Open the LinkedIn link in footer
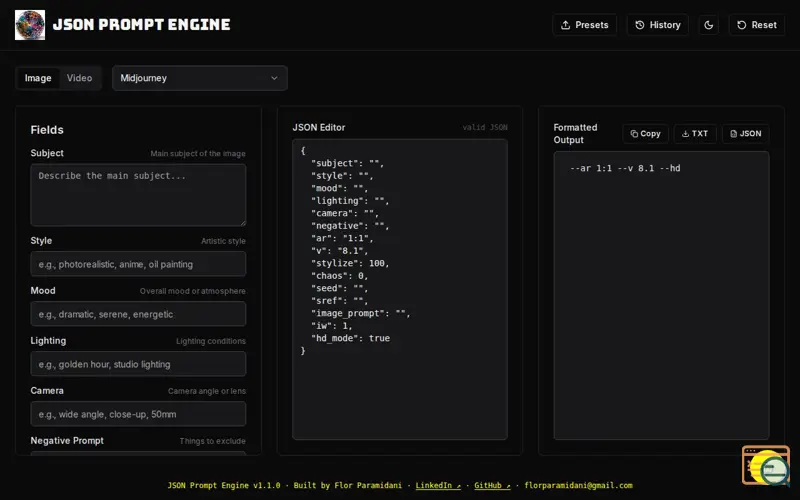The width and height of the screenshot is (800, 500). click(438, 486)
